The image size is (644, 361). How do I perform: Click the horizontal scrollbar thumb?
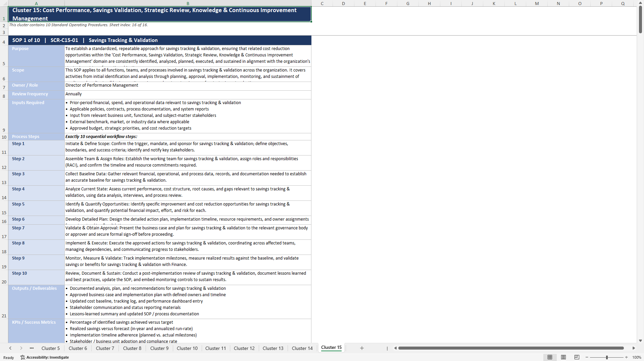coord(511,348)
